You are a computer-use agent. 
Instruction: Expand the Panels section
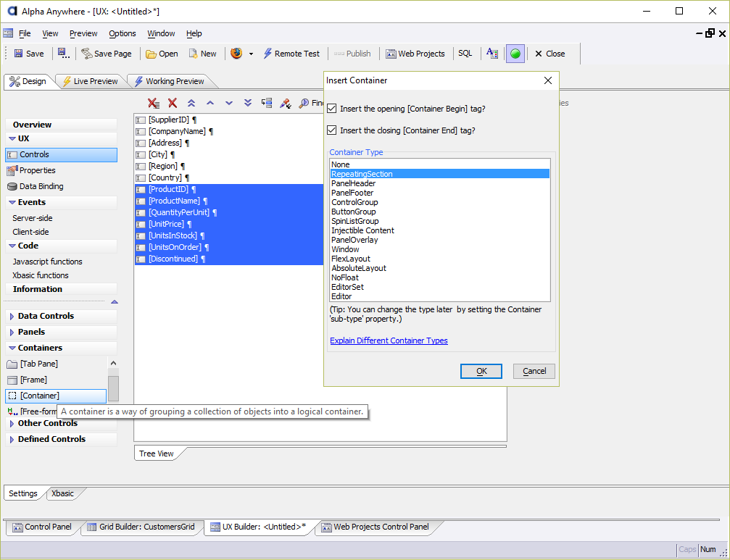(12, 332)
